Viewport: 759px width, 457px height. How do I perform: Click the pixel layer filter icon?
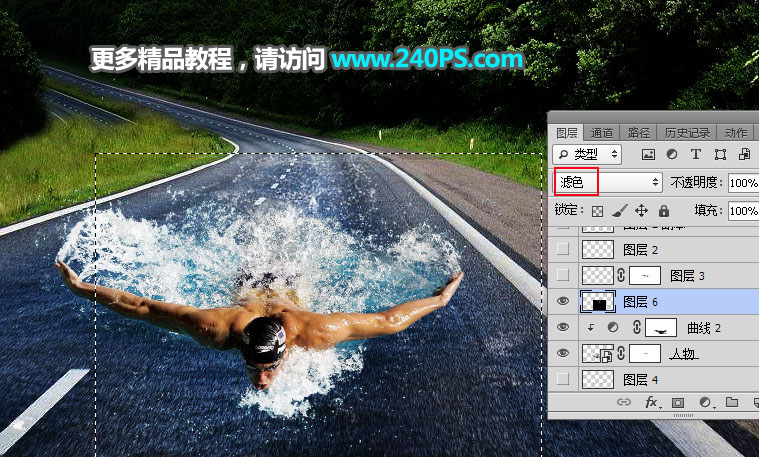(x=648, y=155)
